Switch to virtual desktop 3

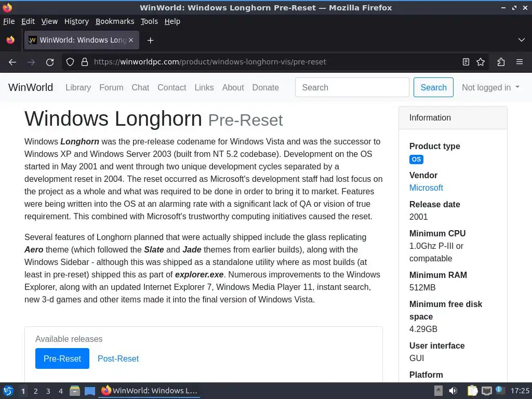(x=48, y=391)
